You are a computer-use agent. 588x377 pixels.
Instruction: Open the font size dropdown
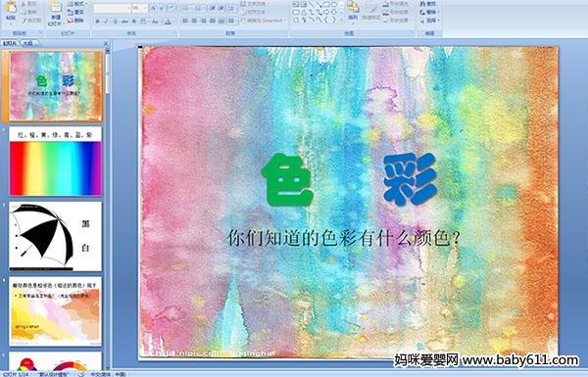click(x=145, y=8)
